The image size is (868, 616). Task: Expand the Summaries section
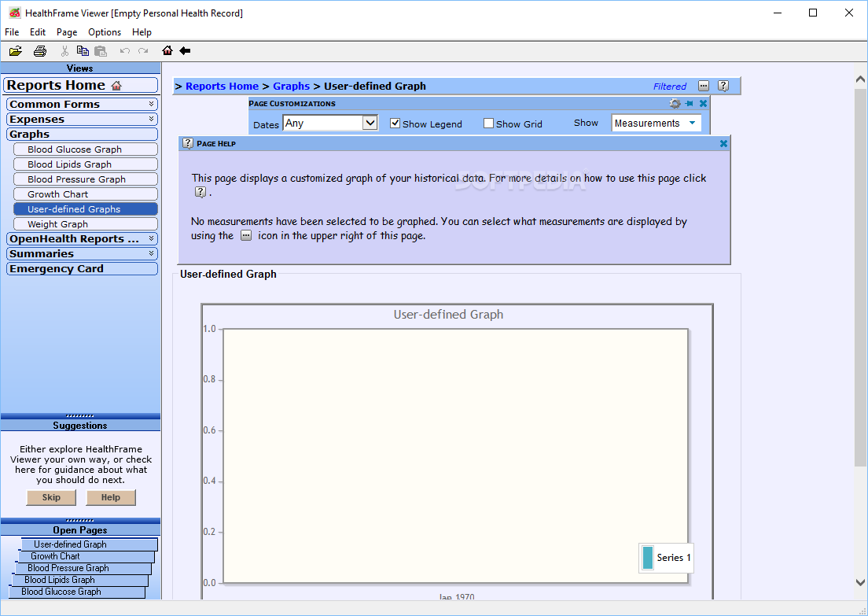(82, 253)
